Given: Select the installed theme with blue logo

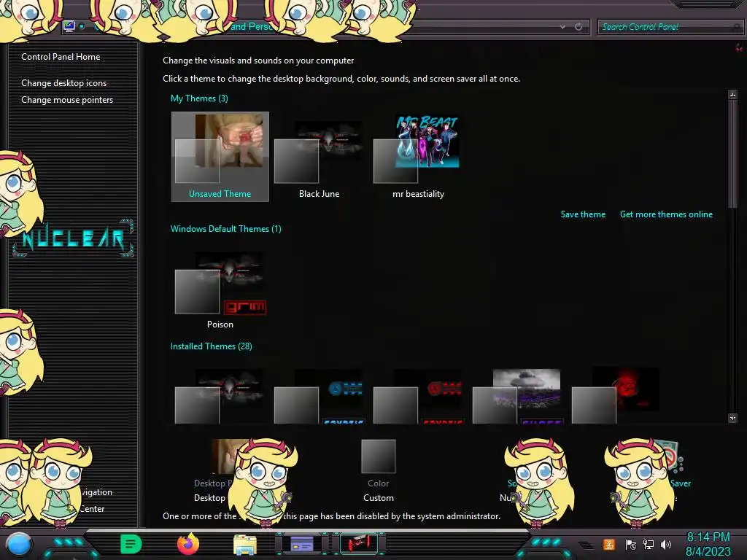Looking at the screenshot, I should click(x=320, y=396).
